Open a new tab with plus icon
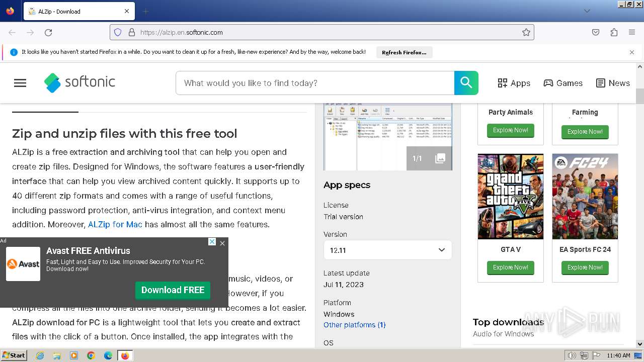The image size is (644, 362). tap(145, 11)
